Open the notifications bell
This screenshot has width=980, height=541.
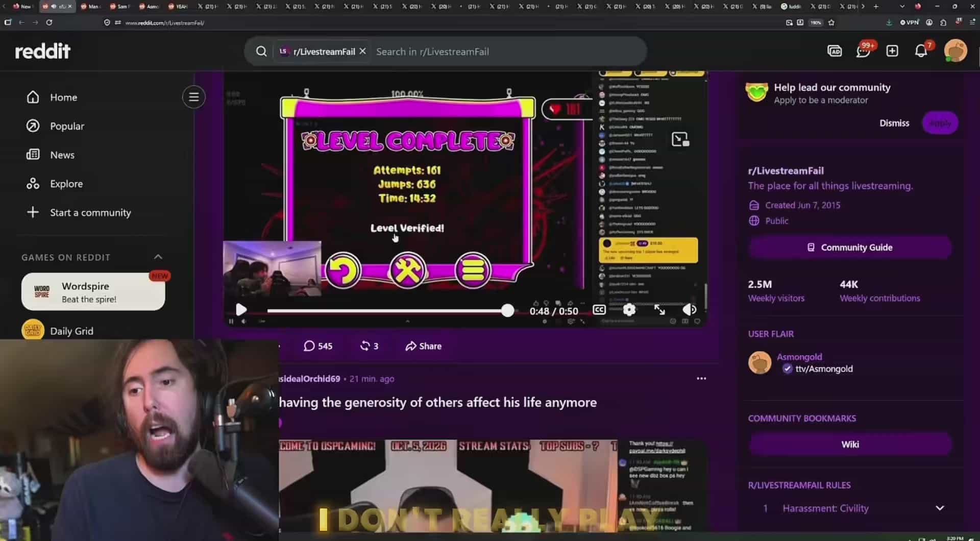coord(921,51)
